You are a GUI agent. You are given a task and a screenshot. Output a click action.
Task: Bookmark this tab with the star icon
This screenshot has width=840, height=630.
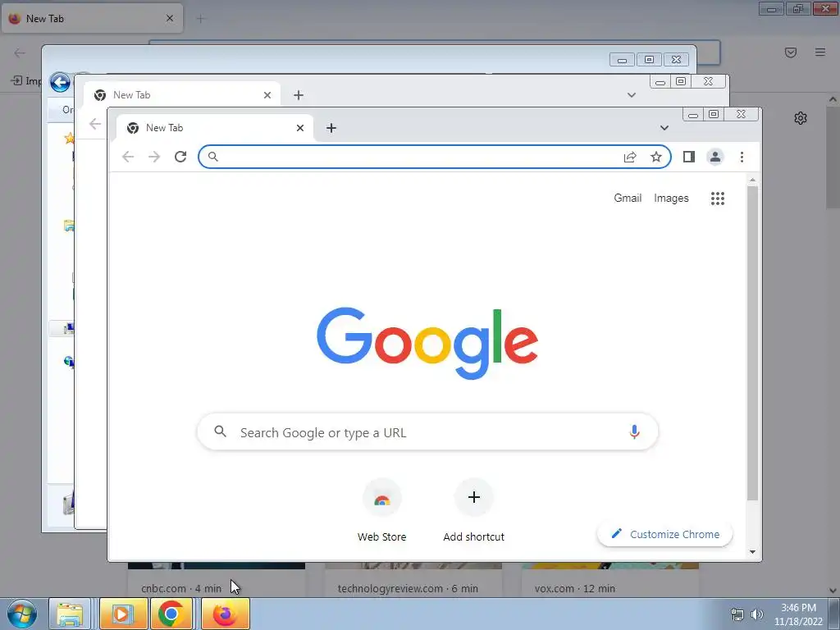[x=656, y=157]
